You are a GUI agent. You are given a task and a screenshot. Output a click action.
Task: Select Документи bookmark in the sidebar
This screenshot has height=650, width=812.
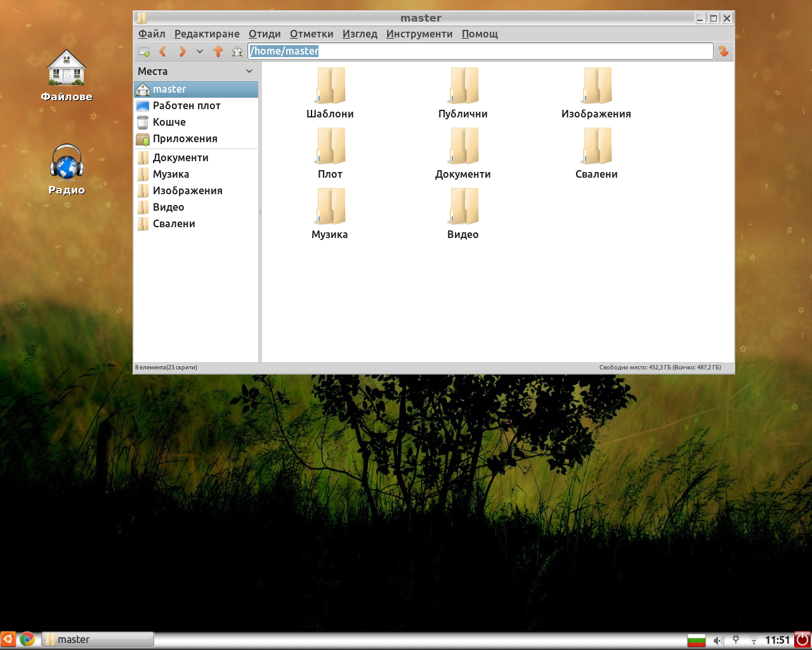[196, 158]
